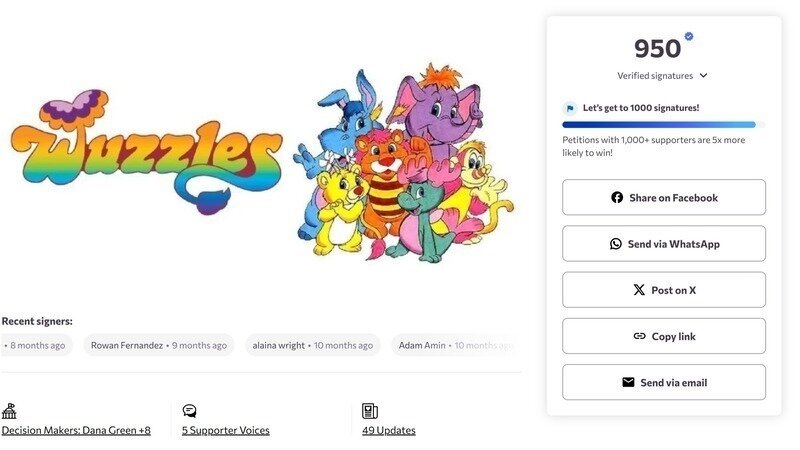The width and height of the screenshot is (800, 450).
Task: Click the blue verified badge icon
Action: [x=689, y=37]
